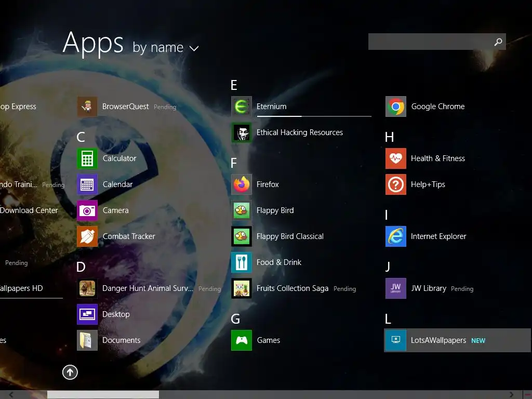
Task: Open the LotsAWallpapers app icon
Action: [x=395, y=340]
